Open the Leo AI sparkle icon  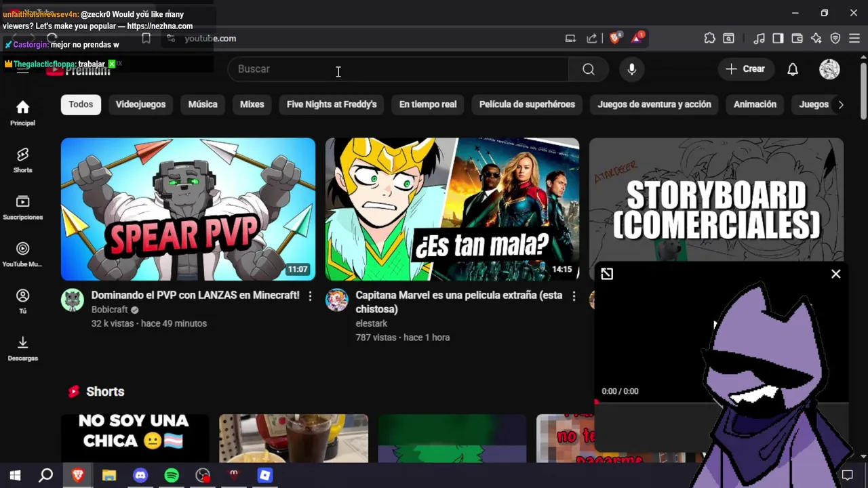(x=816, y=39)
